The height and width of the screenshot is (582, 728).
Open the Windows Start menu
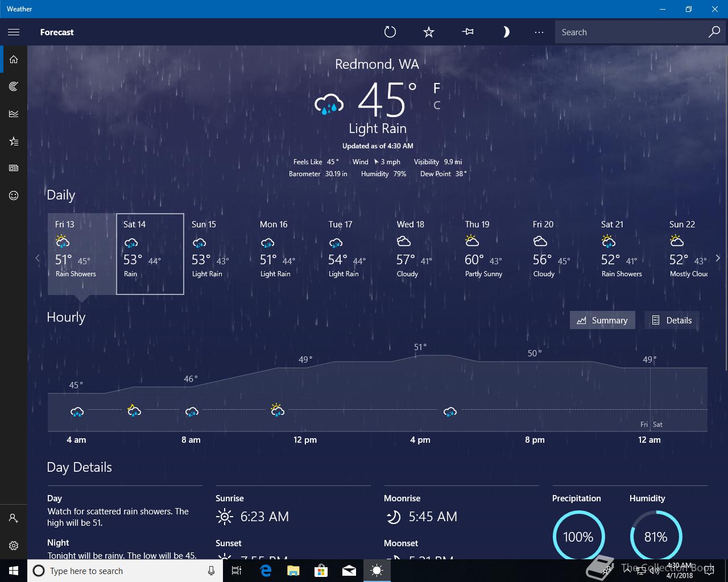tap(14, 571)
